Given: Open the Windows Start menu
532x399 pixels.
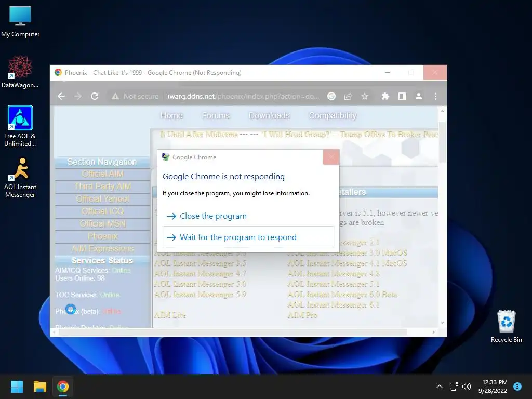Looking at the screenshot, I should click(x=17, y=387).
